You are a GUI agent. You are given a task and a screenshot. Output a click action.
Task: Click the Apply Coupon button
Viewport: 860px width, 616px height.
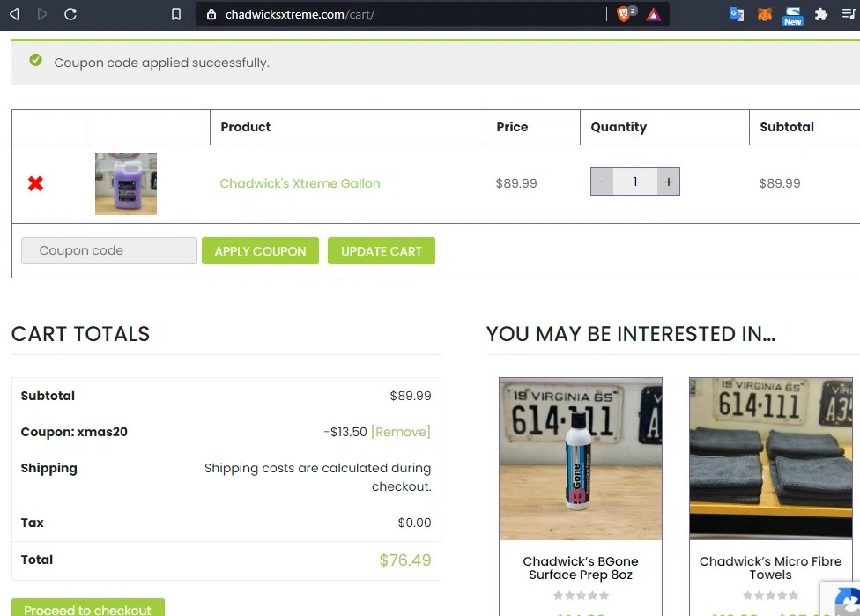point(260,250)
